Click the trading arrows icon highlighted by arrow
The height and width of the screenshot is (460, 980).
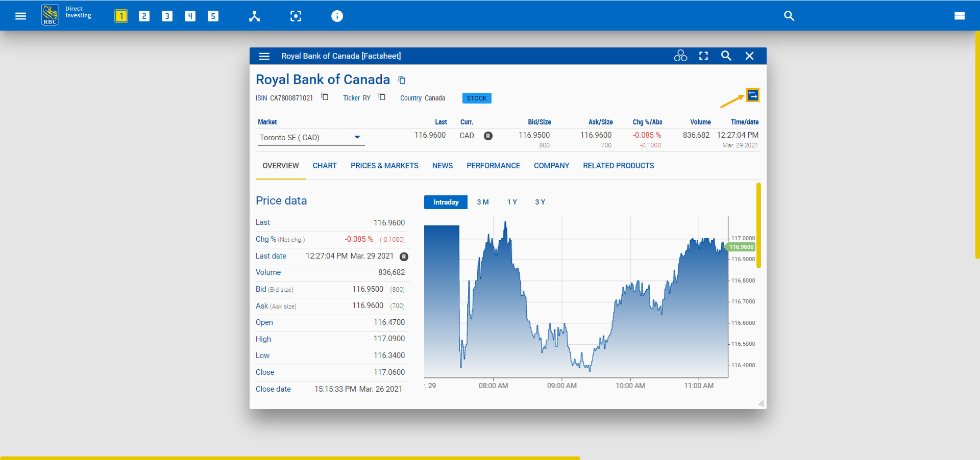pos(752,95)
